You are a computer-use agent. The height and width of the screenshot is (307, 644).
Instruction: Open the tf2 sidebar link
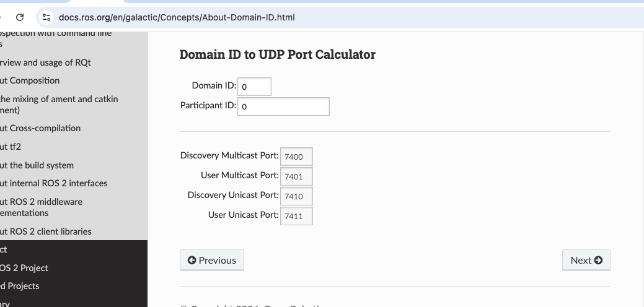pyautogui.click(x=11, y=147)
